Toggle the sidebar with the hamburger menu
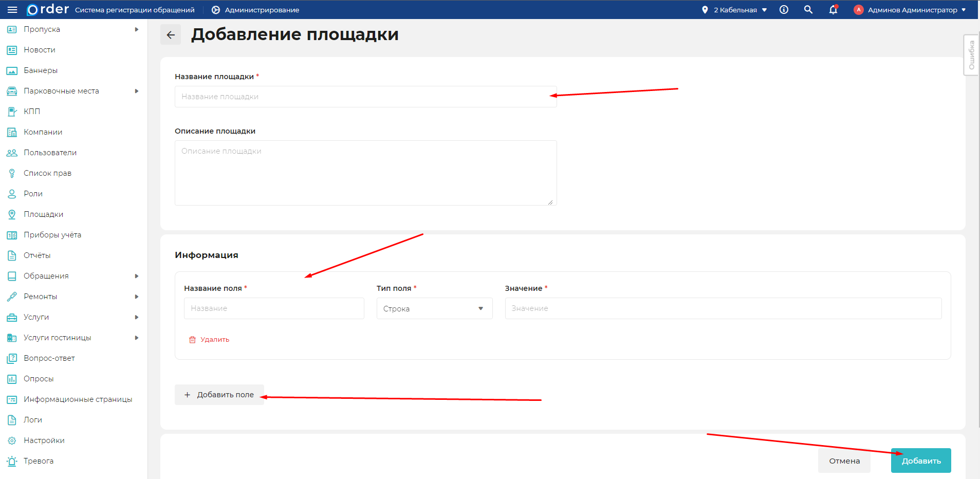This screenshot has height=479, width=980. [12, 9]
